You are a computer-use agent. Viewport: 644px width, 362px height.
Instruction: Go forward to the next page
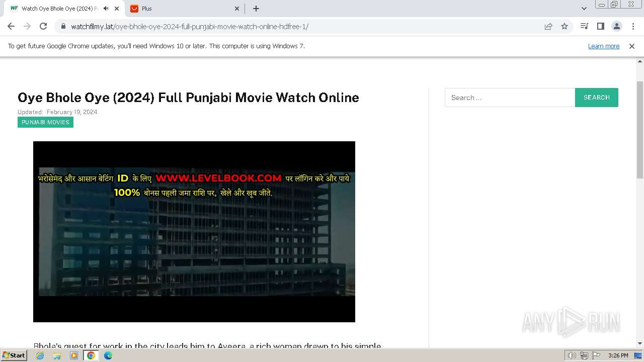tap(27, 27)
